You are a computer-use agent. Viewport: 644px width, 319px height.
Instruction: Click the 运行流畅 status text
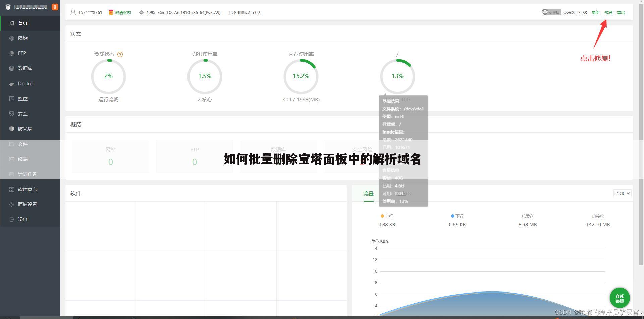pos(108,100)
